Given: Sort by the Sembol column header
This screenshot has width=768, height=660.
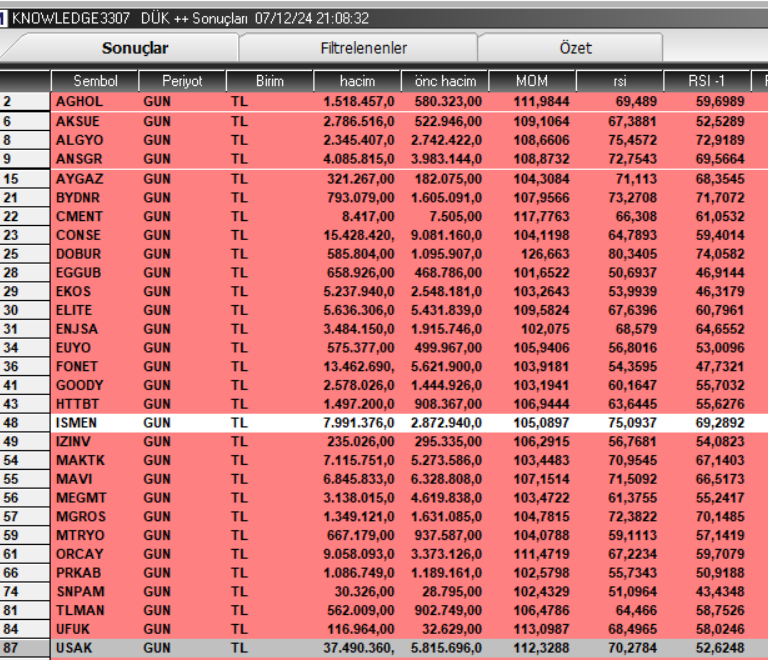Looking at the screenshot, I should (x=95, y=81).
